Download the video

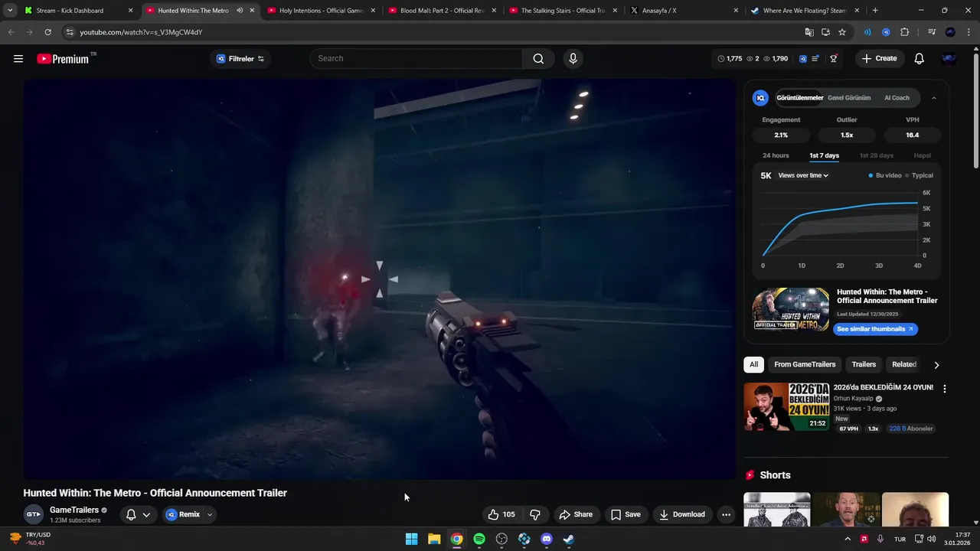(x=682, y=514)
